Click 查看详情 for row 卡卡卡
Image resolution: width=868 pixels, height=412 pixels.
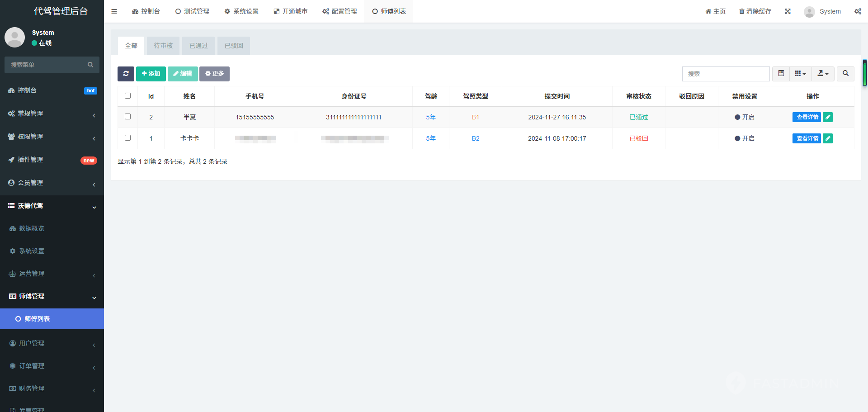(807, 138)
